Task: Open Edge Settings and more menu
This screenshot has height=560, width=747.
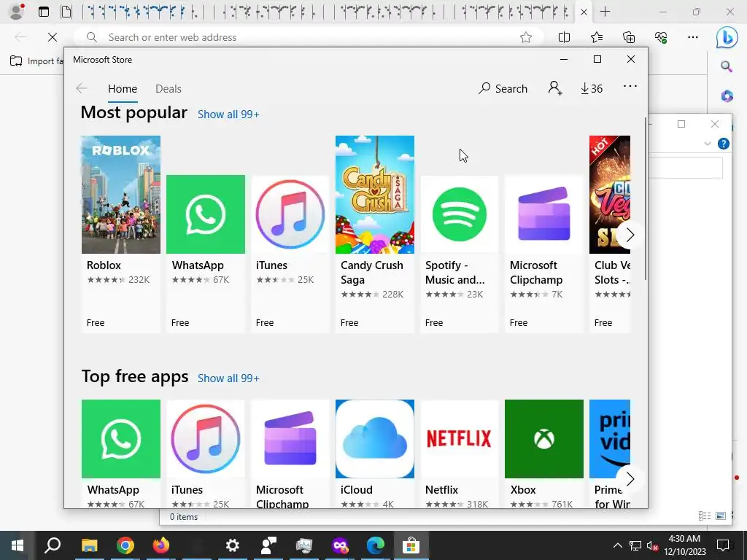Action: pos(693,37)
